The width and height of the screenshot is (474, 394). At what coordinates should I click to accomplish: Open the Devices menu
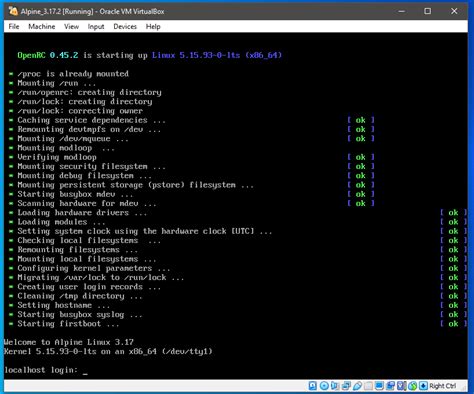click(125, 26)
